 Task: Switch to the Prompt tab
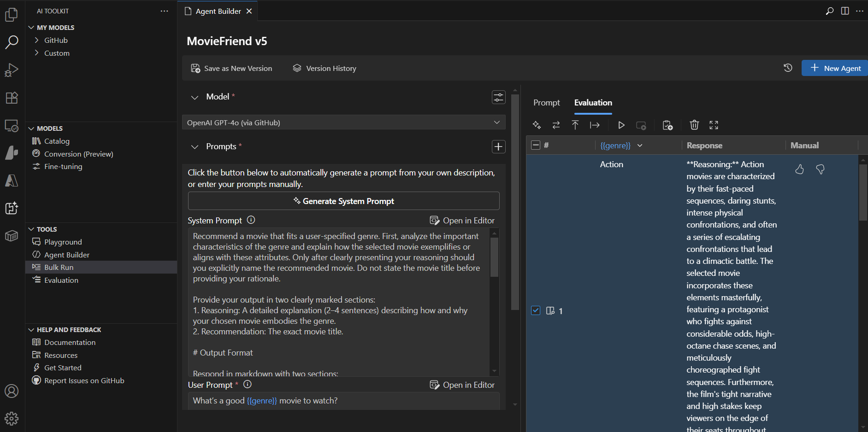point(547,103)
